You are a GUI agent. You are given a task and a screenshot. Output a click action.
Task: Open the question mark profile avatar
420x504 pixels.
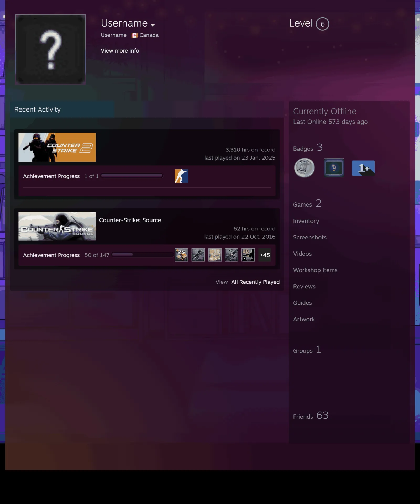50,49
